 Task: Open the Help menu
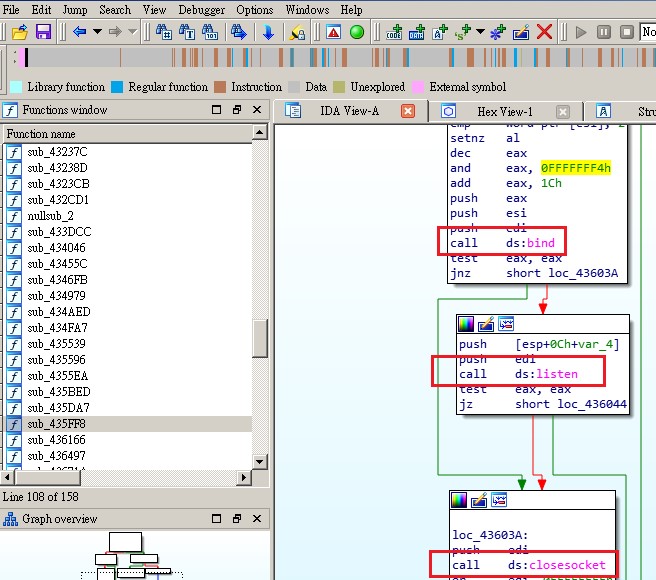(x=351, y=10)
